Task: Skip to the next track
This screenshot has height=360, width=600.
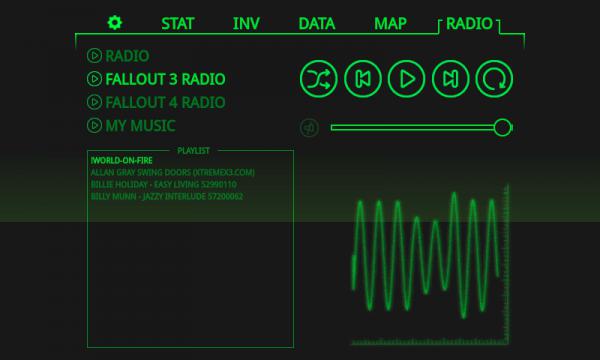Action: tap(450, 79)
